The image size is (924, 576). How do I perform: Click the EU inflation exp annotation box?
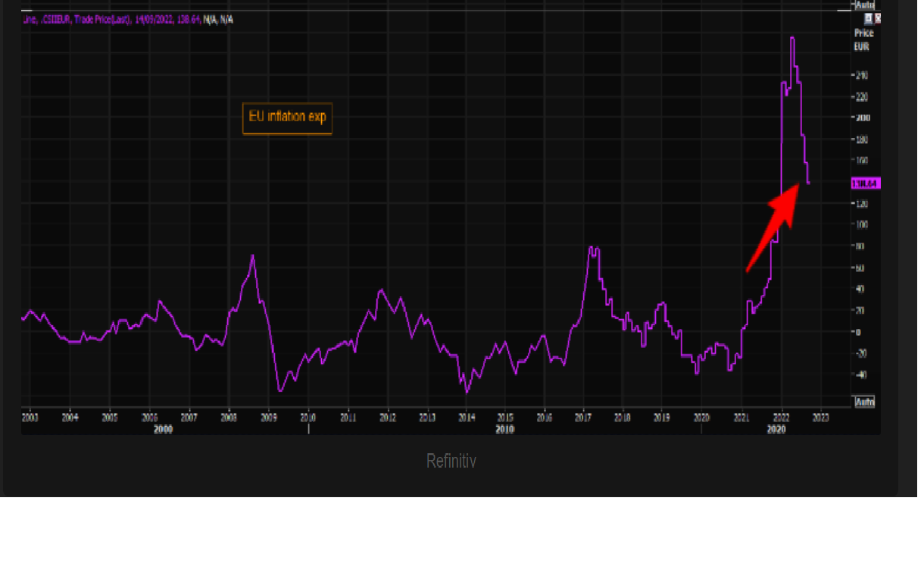click(287, 117)
